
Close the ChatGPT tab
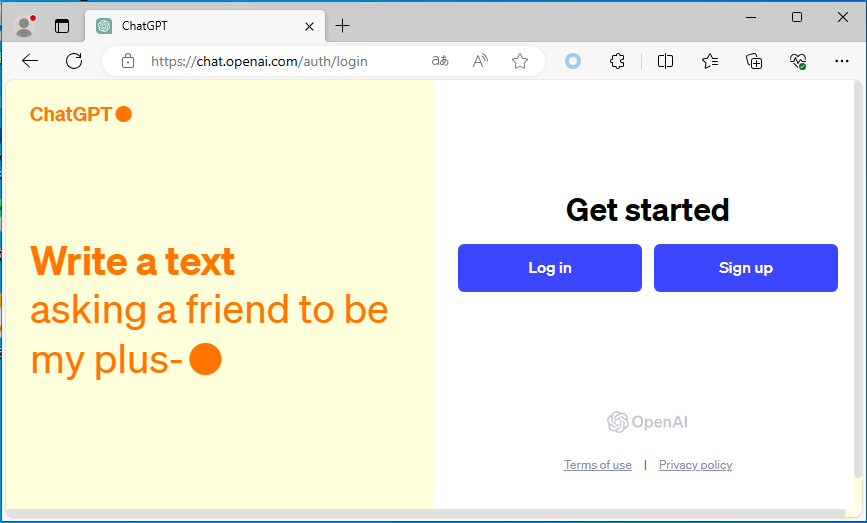coord(310,26)
